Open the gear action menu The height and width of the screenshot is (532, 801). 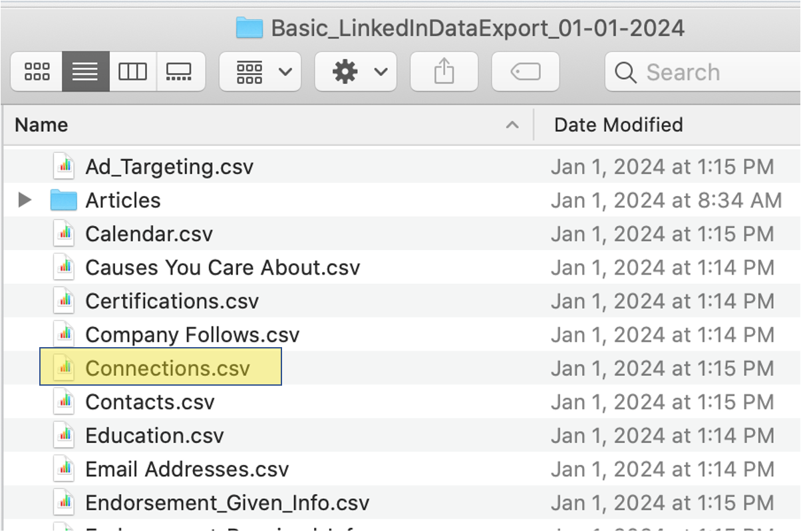pos(355,71)
